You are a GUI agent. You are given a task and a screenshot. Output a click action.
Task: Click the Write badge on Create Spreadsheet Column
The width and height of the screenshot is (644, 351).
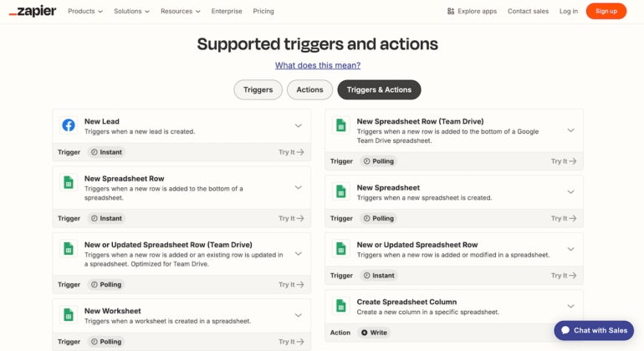(x=374, y=333)
